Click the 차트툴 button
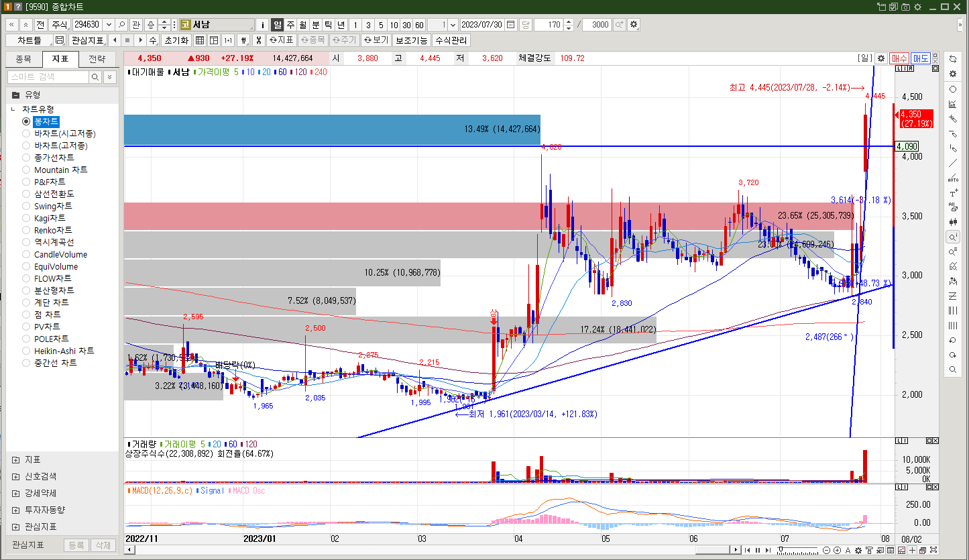The width and height of the screenshot is (969, 560). pos(29,40)
